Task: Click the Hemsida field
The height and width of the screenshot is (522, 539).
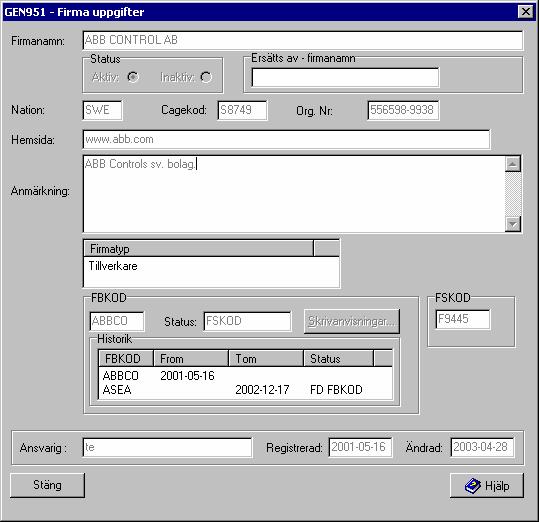Action: (x=286, y=139)
